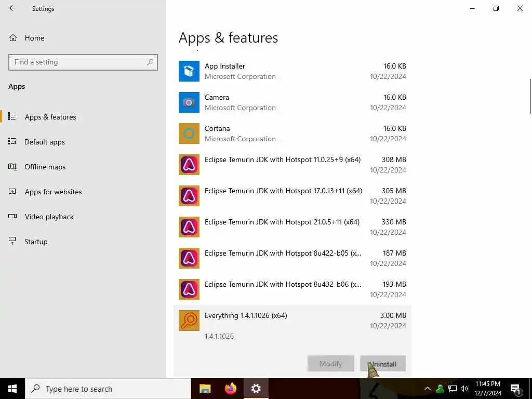Image resolution: width=532 pixels, height=399 pixels.
Task: Open the taskbar clock showing 11:45 PM
Action: coord(488,389)
